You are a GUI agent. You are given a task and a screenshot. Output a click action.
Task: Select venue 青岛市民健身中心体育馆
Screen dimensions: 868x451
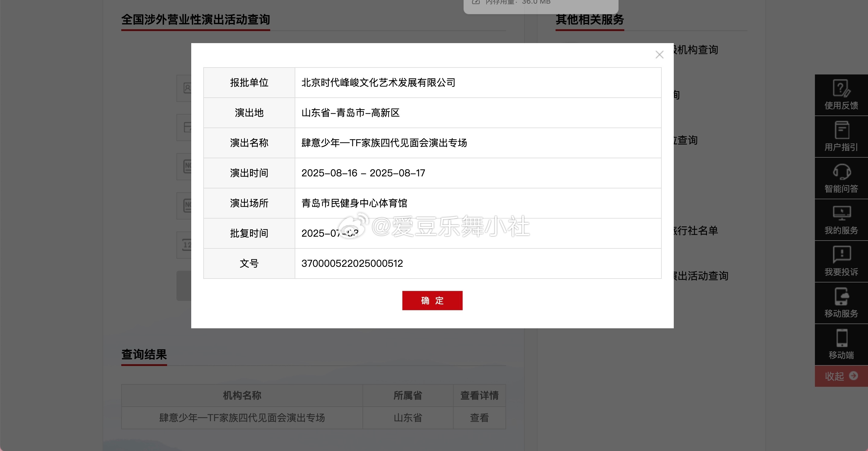point(354,203)
